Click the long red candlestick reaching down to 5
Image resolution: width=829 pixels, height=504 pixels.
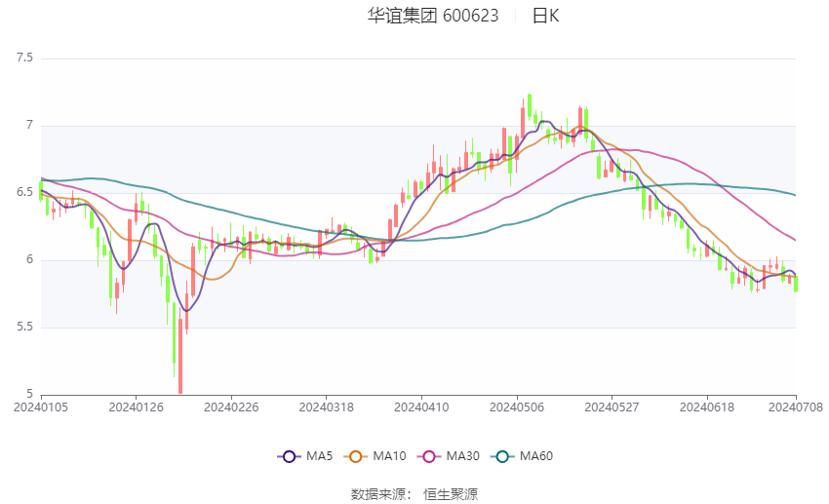point(180,356)
